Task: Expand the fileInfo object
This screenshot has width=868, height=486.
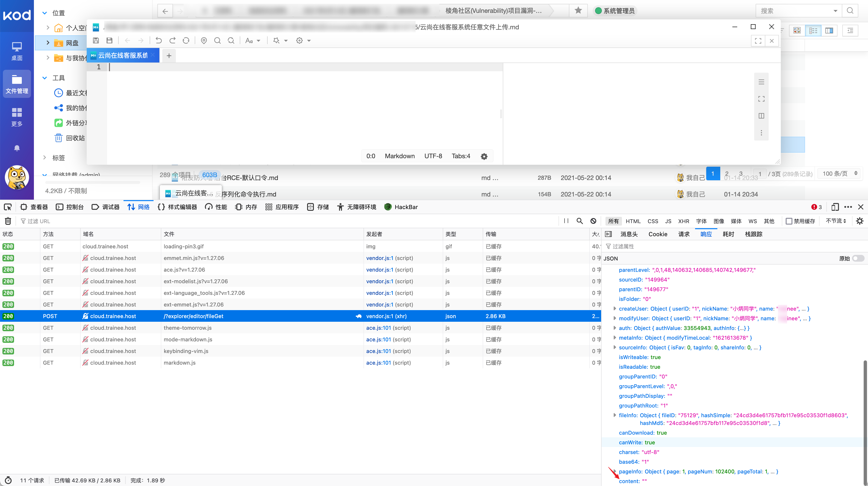Action: 615,415
